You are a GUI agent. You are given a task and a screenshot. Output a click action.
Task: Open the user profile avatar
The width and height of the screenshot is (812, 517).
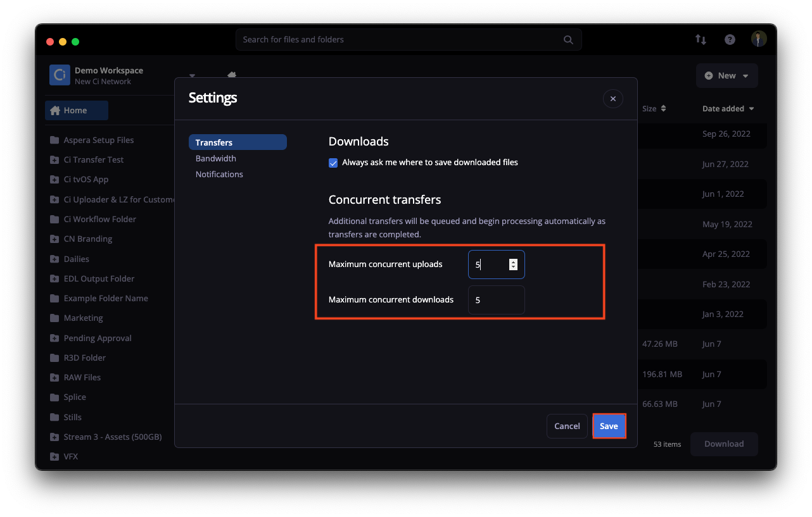coord(759,39)
